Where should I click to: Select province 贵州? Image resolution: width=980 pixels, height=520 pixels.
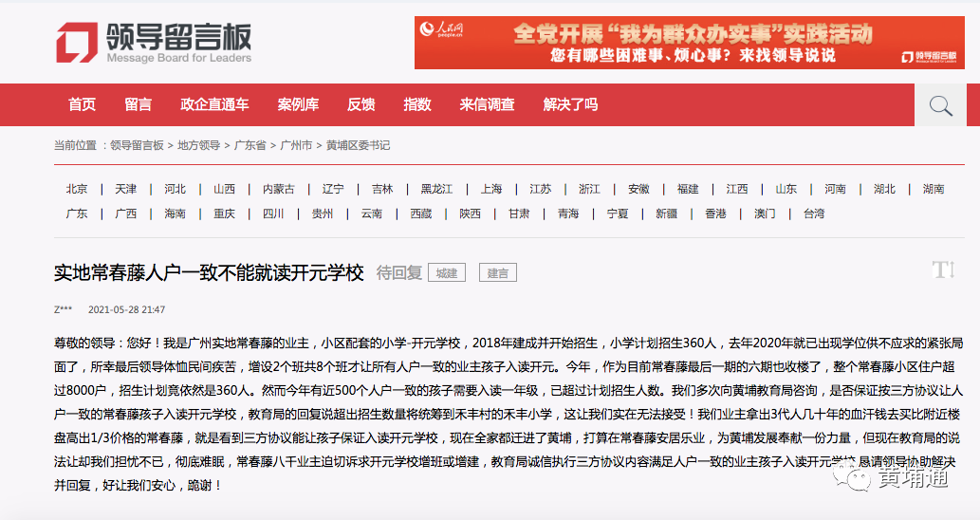click(x=323, y=214)
